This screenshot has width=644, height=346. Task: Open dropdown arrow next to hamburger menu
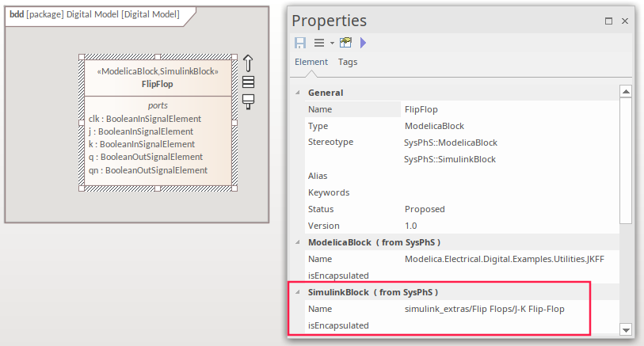332,43
